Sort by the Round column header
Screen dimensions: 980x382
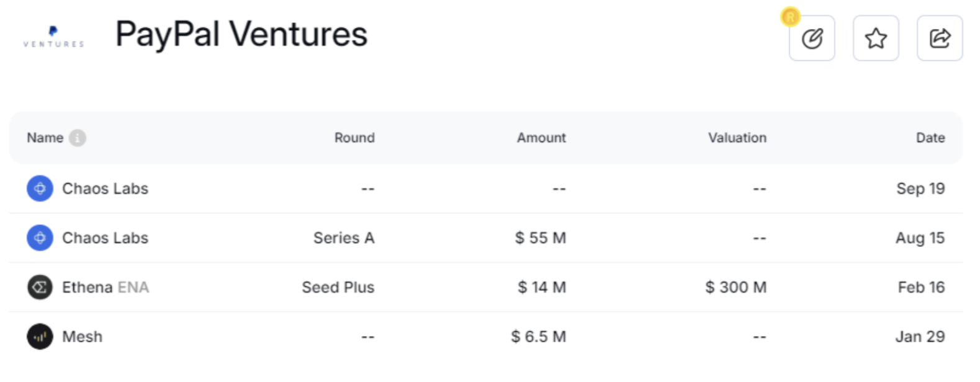click(x=354, y=138)
